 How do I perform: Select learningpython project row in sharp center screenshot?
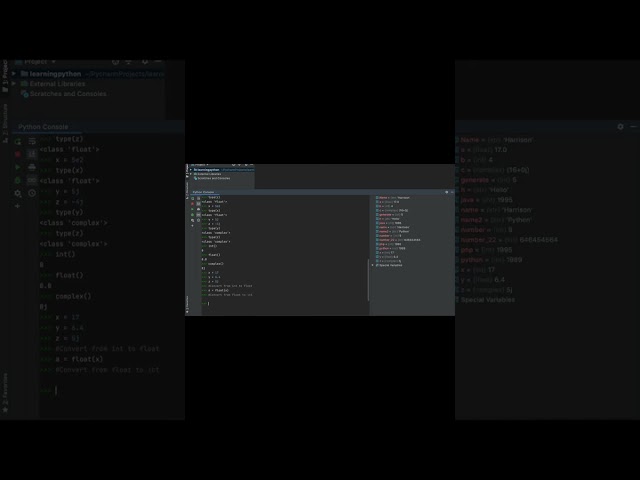(x=222, y=169)
